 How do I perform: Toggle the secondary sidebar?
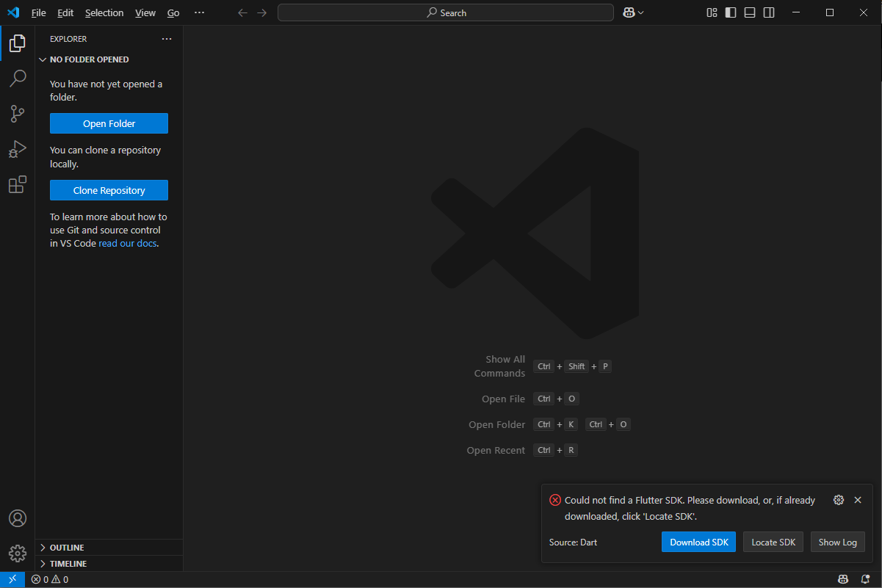tap(768, 12)
